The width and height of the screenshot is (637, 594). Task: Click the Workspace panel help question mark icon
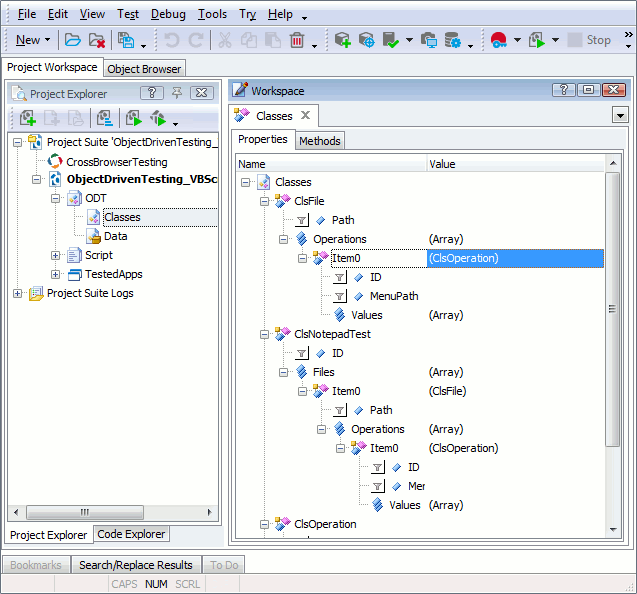click(x=563, y=90)
